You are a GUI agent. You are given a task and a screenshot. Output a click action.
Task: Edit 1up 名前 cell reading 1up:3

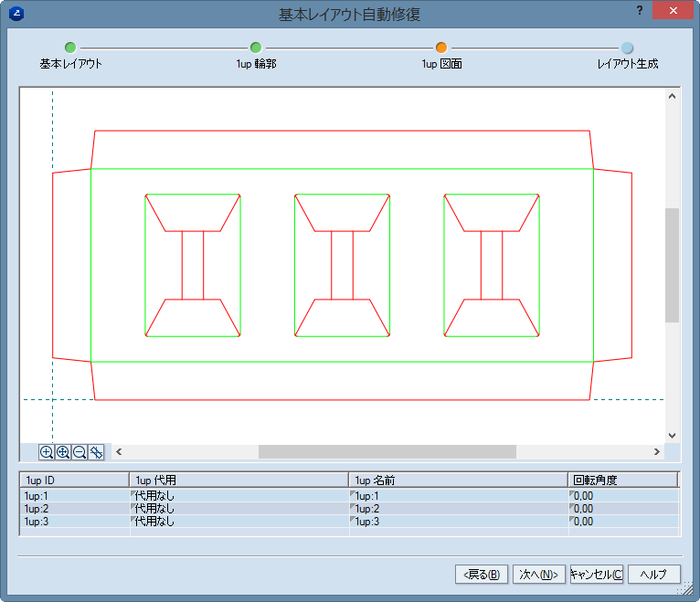[459, 522]
